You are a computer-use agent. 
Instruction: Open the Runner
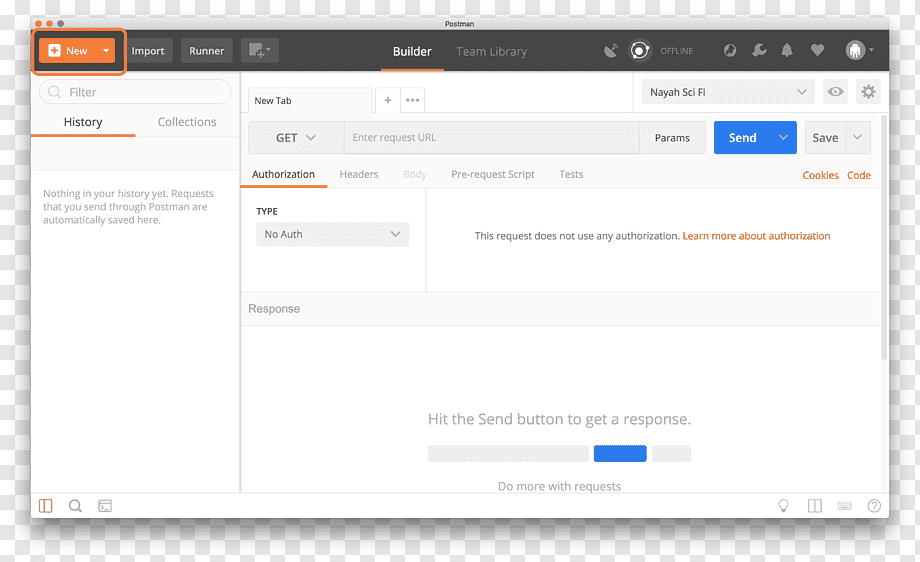point(207,51)
